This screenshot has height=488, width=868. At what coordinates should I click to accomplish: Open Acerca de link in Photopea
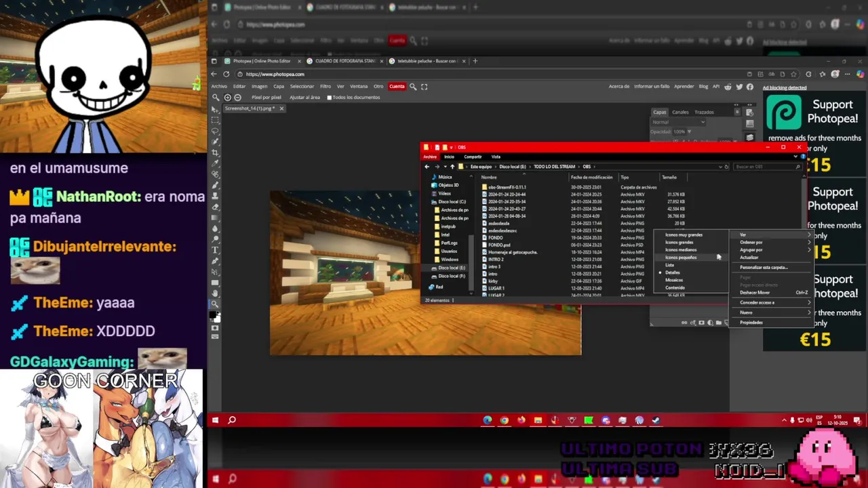point(619,87)
